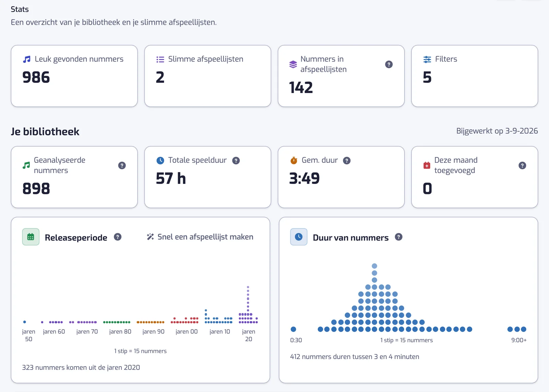
Task: Click the value 2 under Slimme afspeellijsten
Action: click(x=160, y=77)
